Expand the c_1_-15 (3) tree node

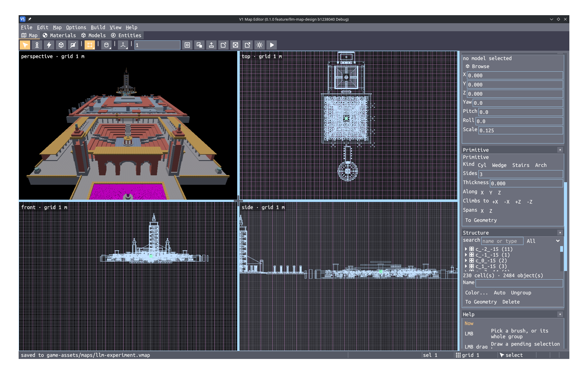(466, 266)
